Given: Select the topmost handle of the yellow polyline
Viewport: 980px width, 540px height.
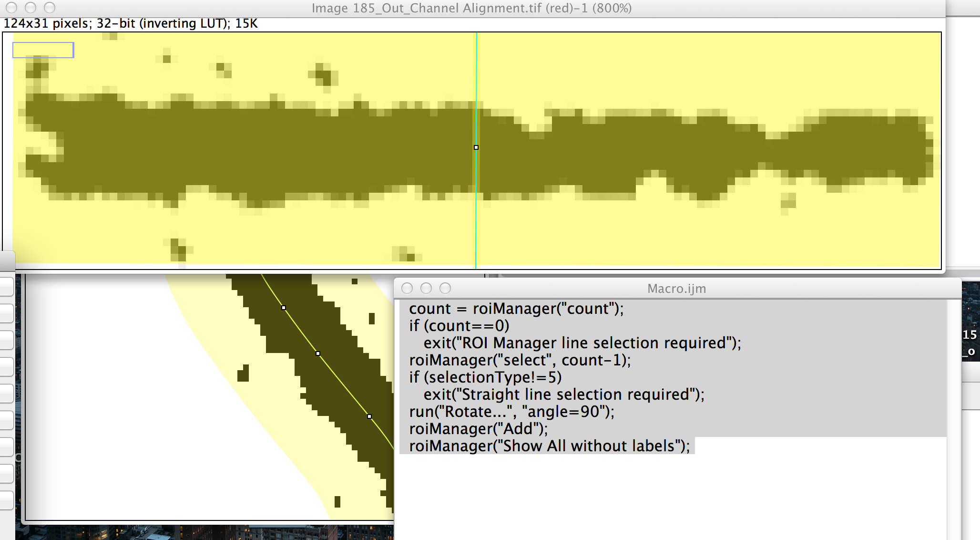Looking at the screenshot, I should pyautogui.click(x=284, y=308).
